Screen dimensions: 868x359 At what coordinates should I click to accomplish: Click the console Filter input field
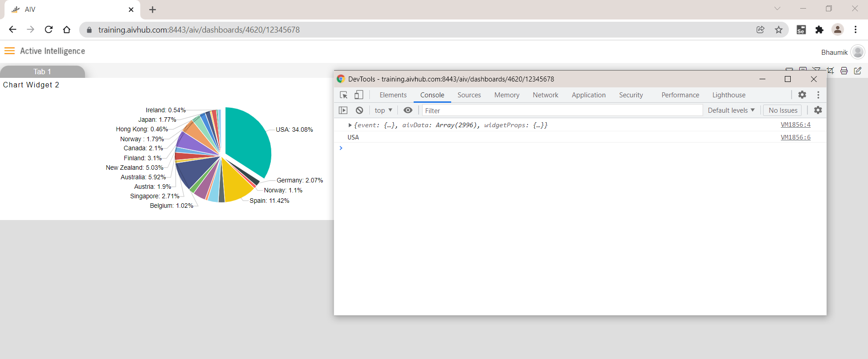[562, 110]
